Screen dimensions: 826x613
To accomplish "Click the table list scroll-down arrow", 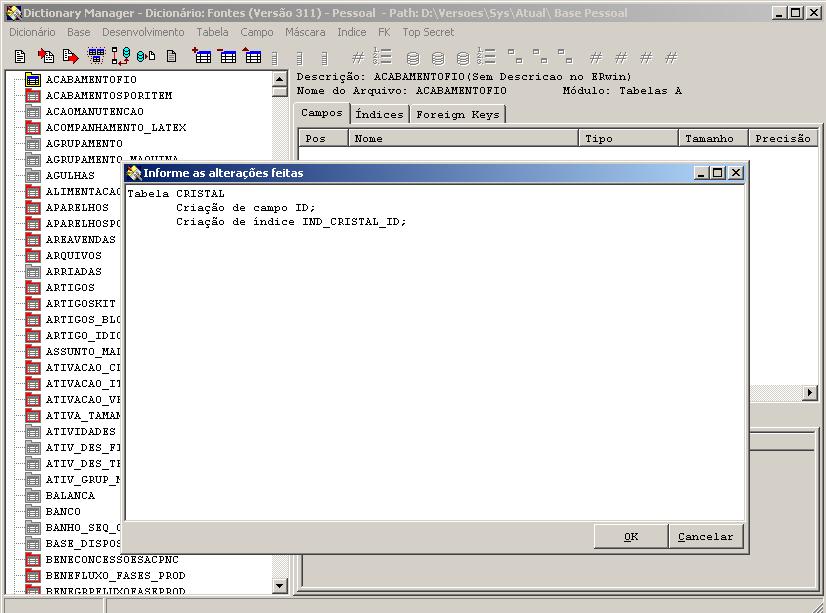I will point(279,587).
